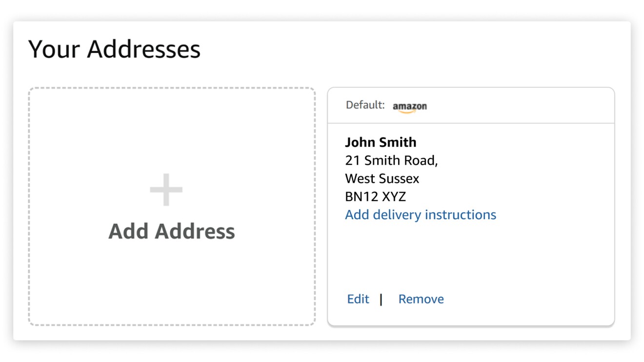This screenshot has height=362, width=644.
Task: Click the West Sussex address line
Action: (x=382, y=179)
